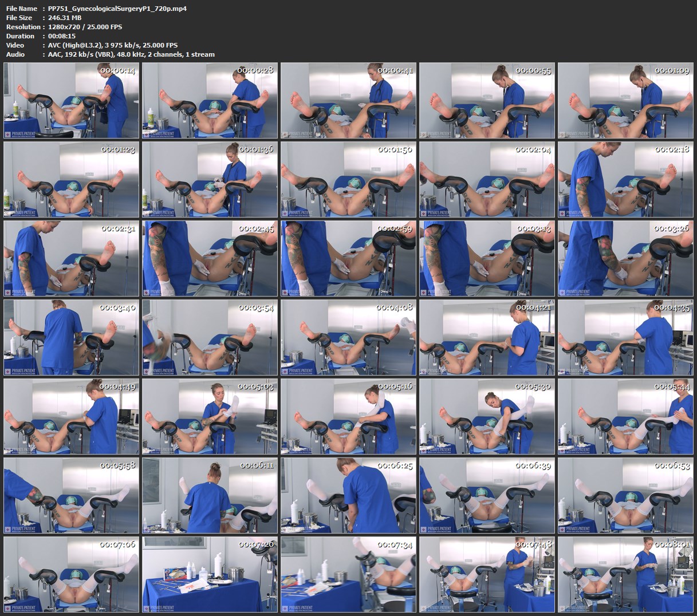The height and width of the screenshot is (616, 697).
Task: Click the file name text ending in 720p.mp4
Action: coord(117,9)
